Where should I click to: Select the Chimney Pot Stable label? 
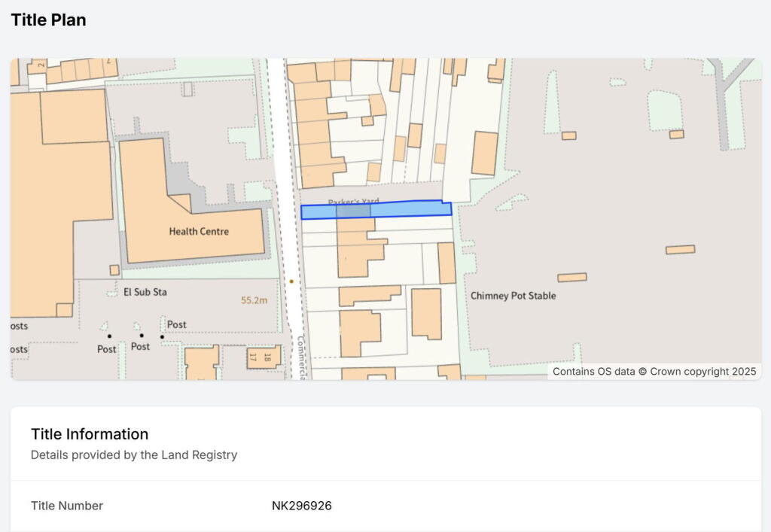pyautogui.click(x=513, y=296)
